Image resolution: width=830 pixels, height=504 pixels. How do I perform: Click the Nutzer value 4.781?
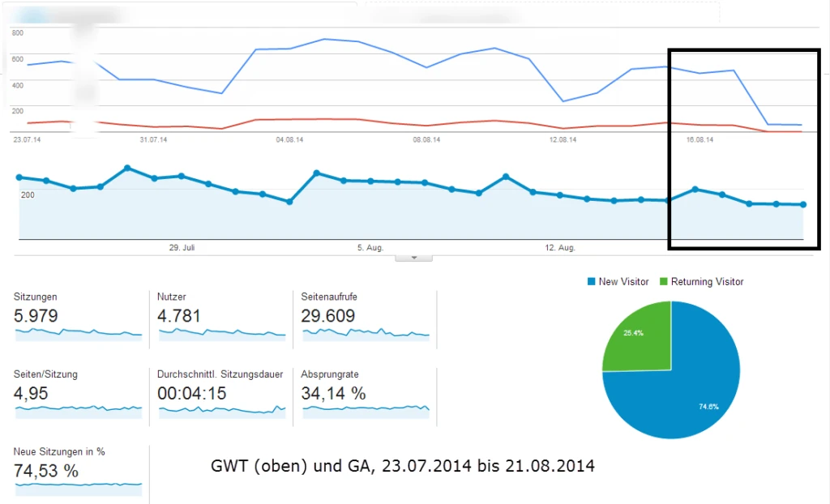click(179, 316)
